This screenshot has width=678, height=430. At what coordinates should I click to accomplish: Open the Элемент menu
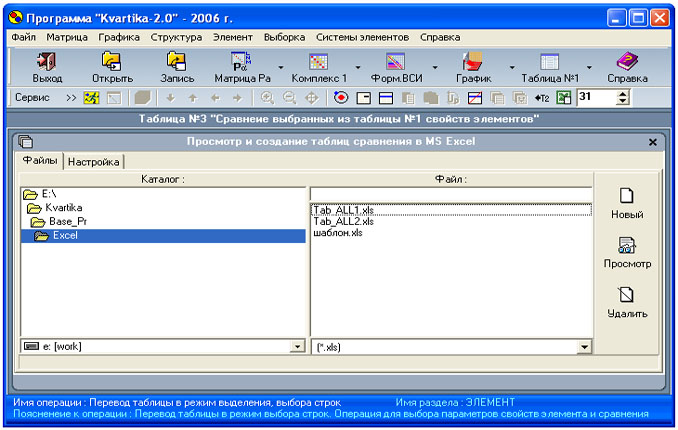(x=233, y=38)
